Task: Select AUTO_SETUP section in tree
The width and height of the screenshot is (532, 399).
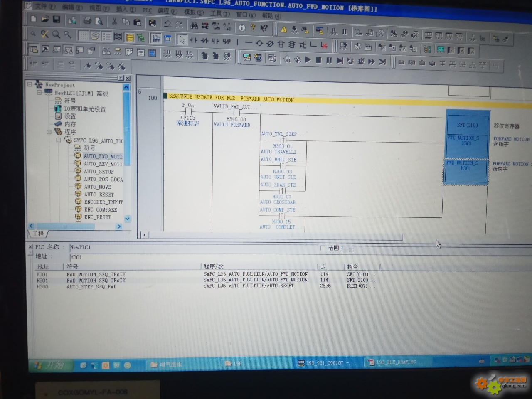Action: tap(99, 172)
